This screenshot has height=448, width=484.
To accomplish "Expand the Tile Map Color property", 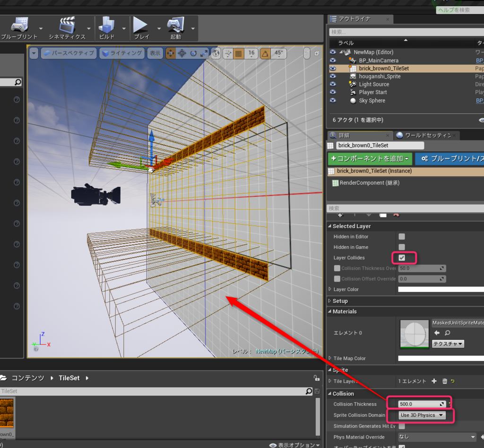I will pyautogui.click(x=329, y=358).
